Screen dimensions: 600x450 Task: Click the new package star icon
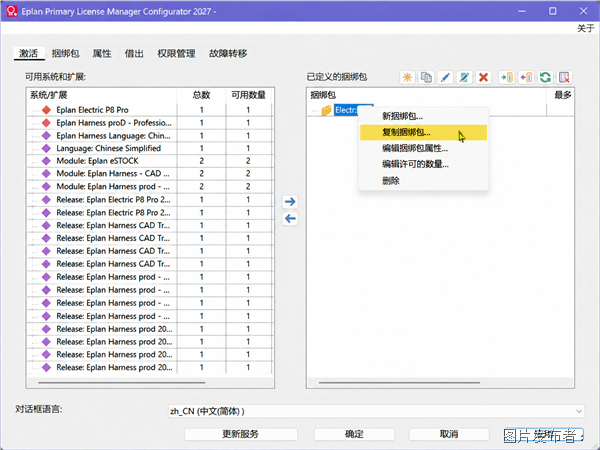(x=407, y=77)
